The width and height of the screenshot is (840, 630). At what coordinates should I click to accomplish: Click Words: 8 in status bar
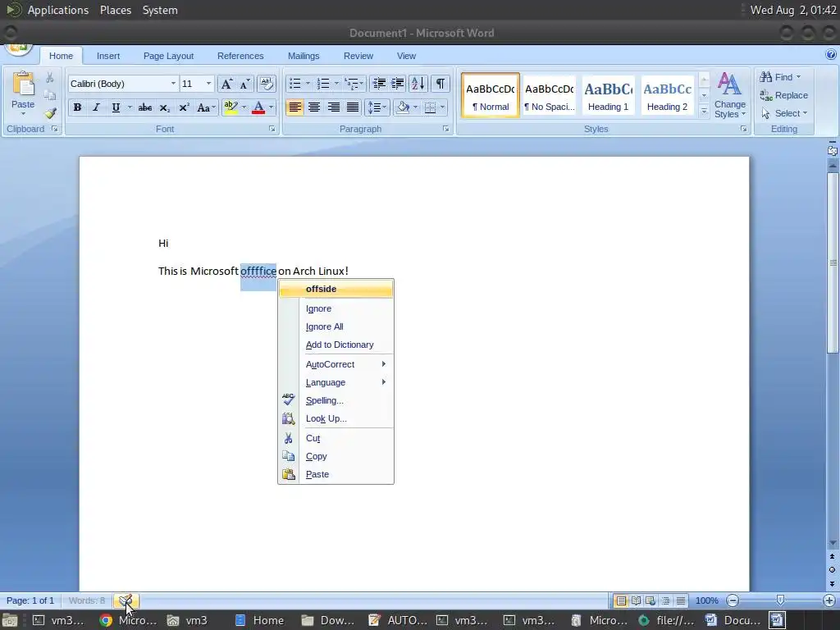87,600
